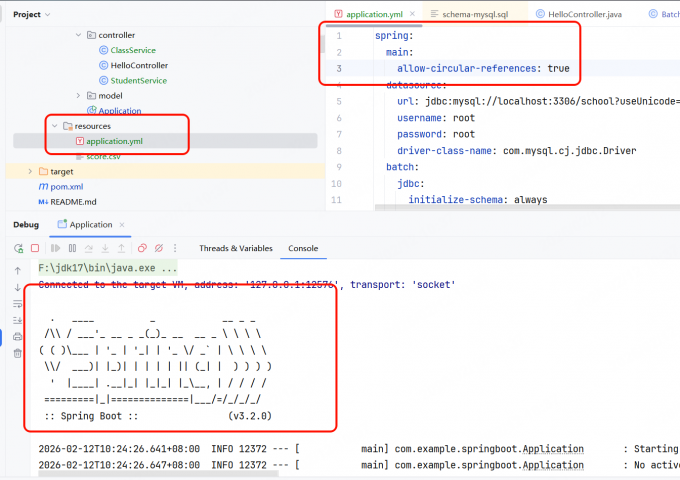Expand the model package folder
This screenshot has height=480, width=680.
(78, 95)
